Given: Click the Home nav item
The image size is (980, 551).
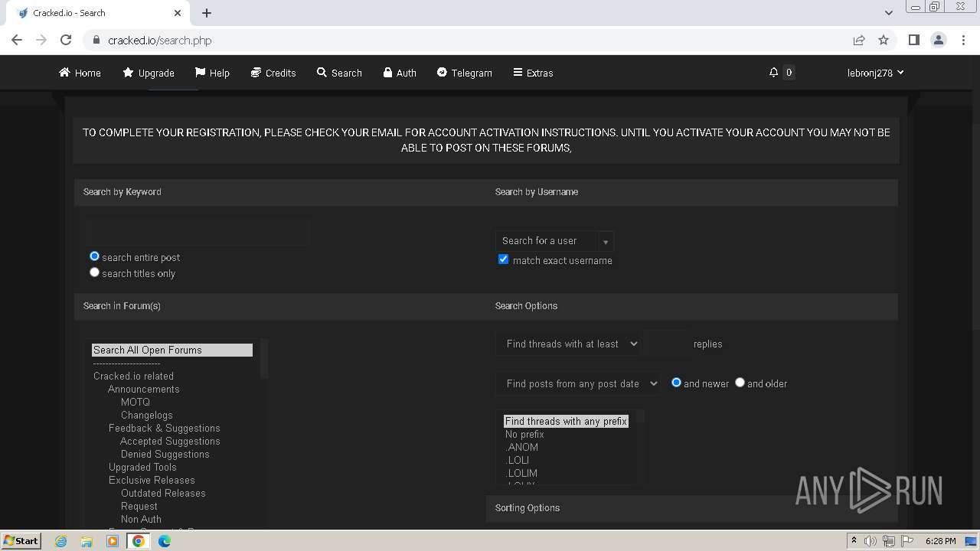Looking at the screenshot, I should coord(80,73).
